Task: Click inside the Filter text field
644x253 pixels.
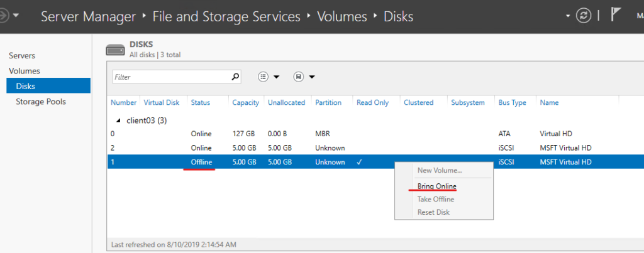Action: [172, 77]
